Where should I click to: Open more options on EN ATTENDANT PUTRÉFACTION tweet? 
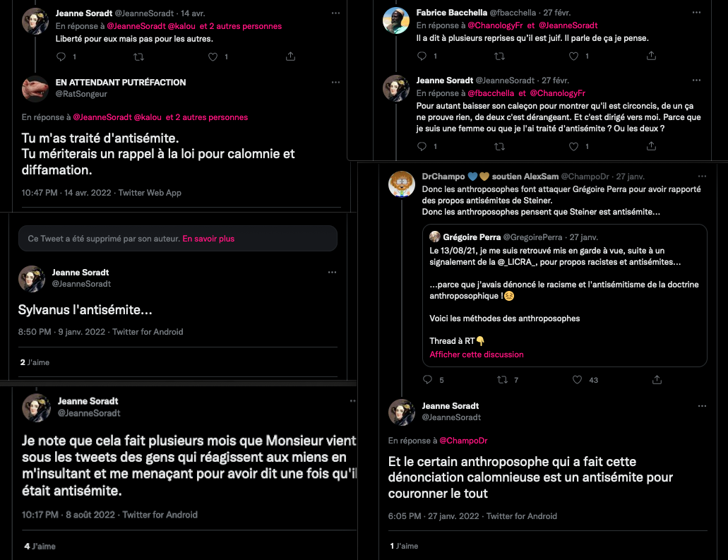point(335,83)
